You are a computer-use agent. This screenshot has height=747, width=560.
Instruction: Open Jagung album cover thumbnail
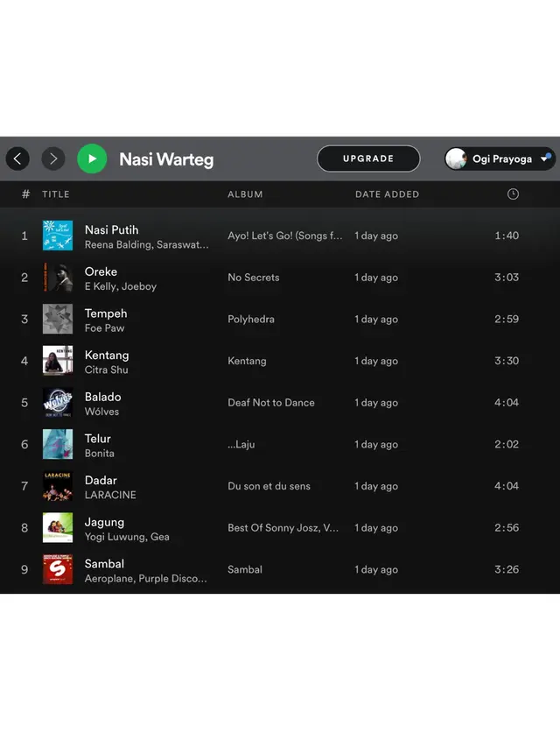58,527
